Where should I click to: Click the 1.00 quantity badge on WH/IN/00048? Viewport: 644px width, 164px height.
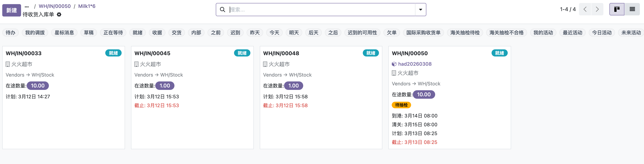(x=293, y=86)
